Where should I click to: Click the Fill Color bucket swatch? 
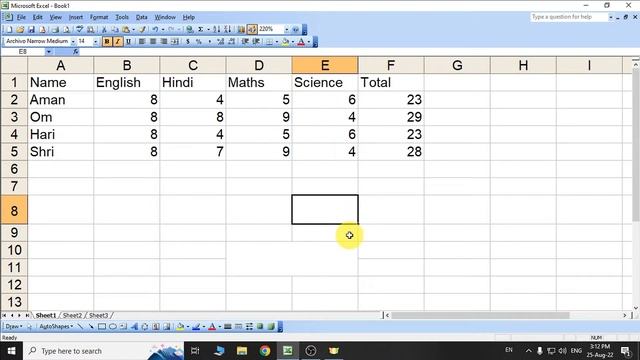tap(285, 41)
